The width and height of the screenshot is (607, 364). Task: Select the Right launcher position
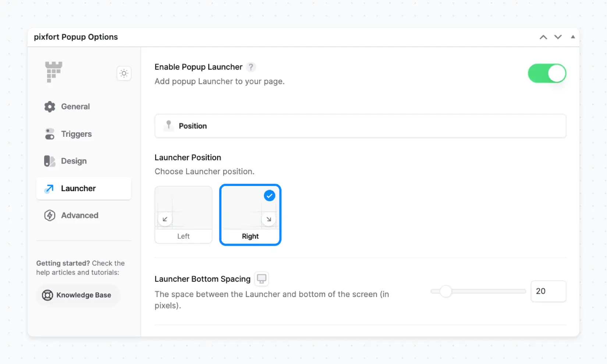click(250, 215)
